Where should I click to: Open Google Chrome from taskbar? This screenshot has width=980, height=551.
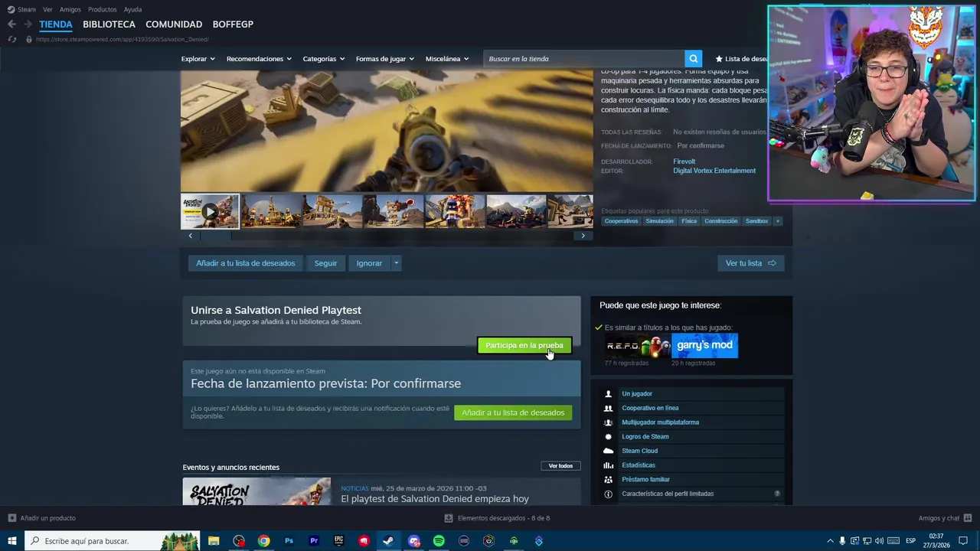click(x=263, y=541)
